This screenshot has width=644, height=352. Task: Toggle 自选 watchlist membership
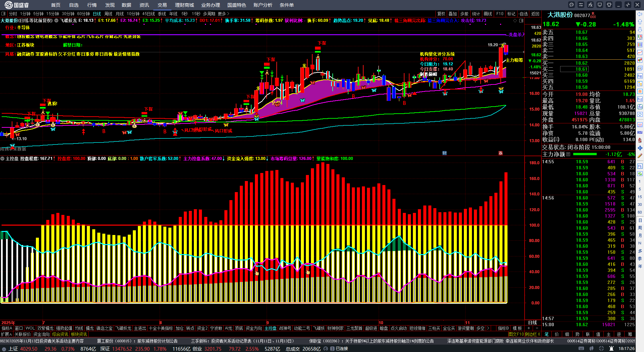coord(523,14)
